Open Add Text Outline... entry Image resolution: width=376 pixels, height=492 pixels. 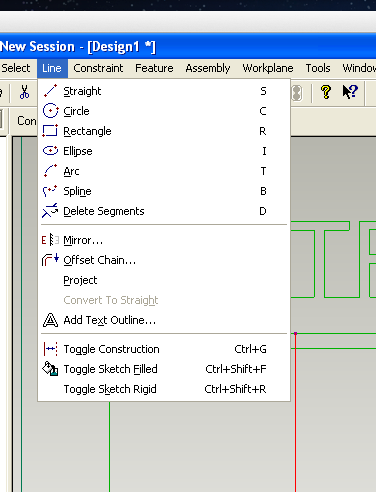pyautogui.click(x=164, y=320)
